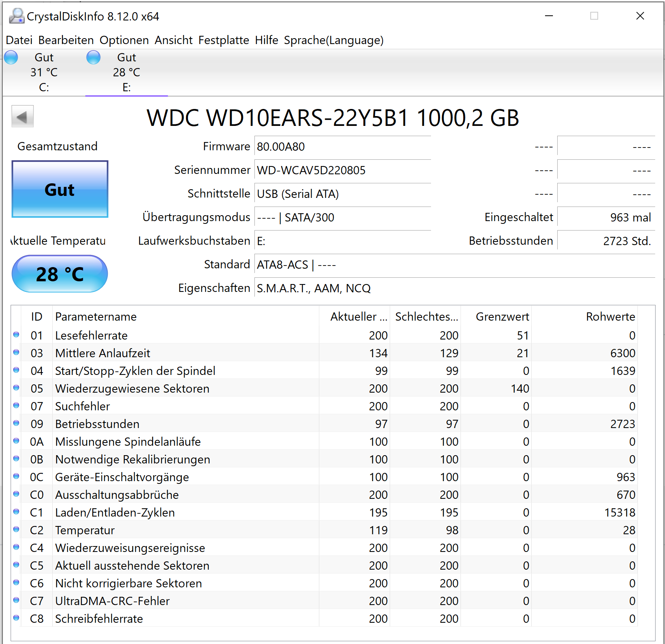
Task: Click the Parametername column header
Action: pos(186,317)
